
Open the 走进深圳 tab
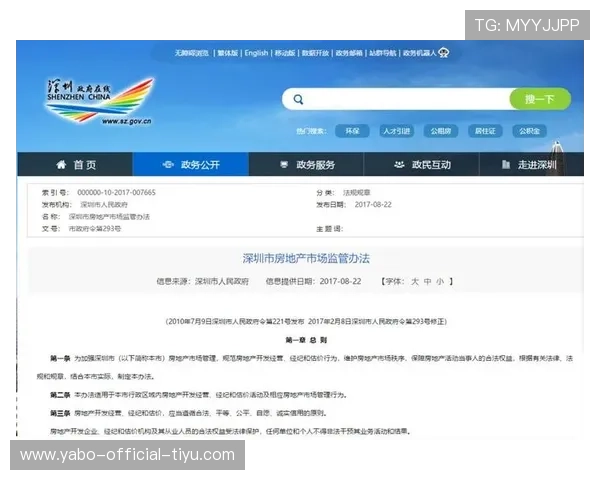pos(532,165)
